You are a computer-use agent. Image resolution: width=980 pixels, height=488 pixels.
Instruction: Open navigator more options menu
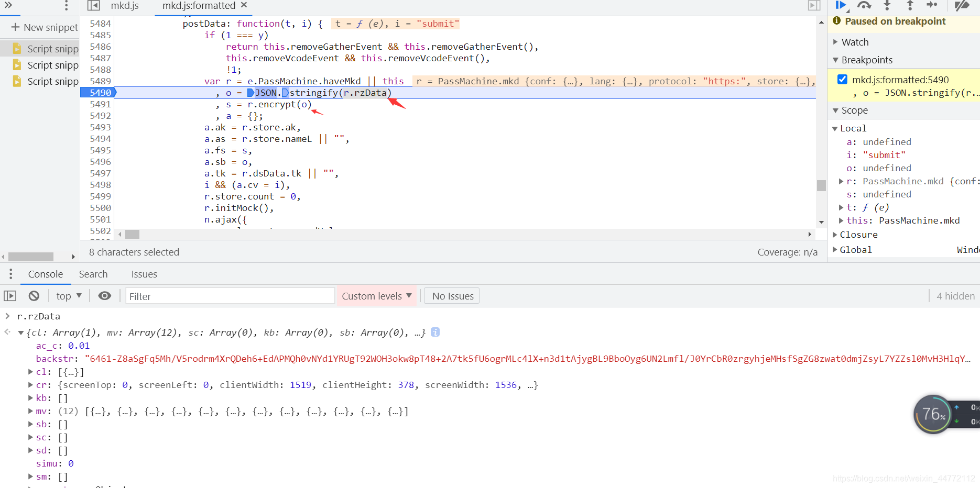[66, 6]
